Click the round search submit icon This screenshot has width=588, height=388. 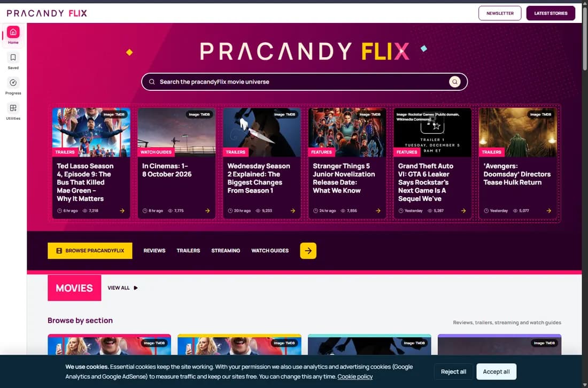pyautogui.click(x=454, y=82)
